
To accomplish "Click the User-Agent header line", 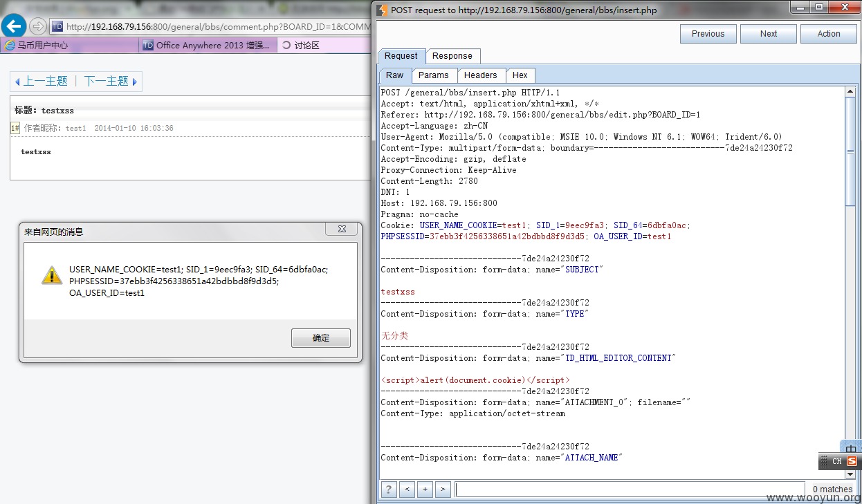I will point(581,137).
